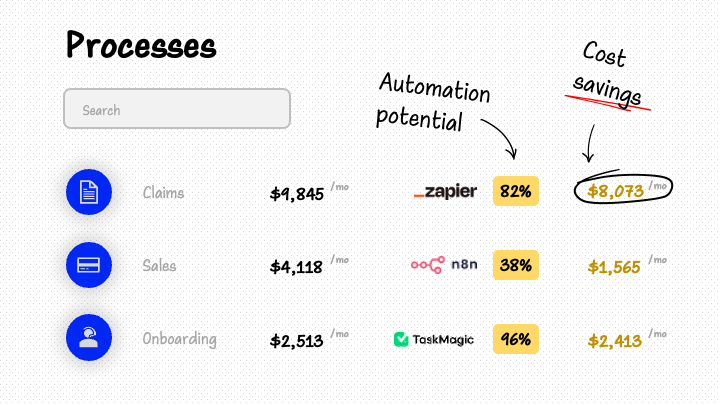The image size is (720, 405).
Task: Click the n8n logo
Action: tap(444, 264)
